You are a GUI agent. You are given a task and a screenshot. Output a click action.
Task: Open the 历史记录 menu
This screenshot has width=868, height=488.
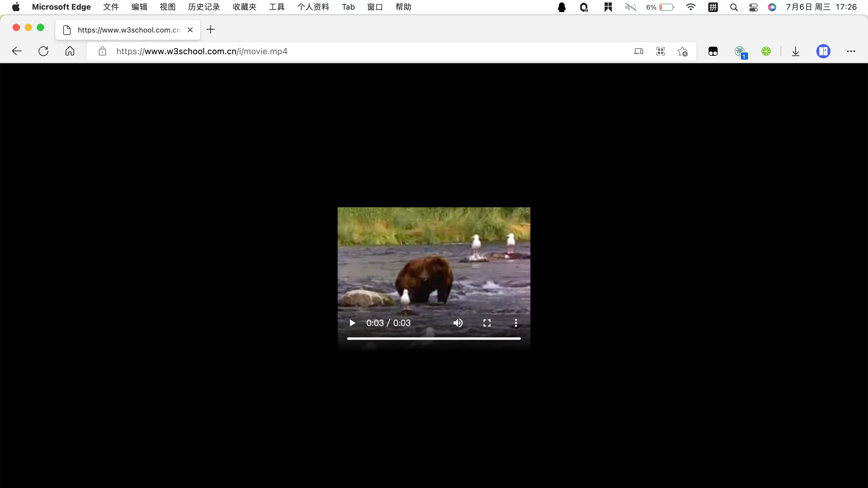click(x=204, y=7)
